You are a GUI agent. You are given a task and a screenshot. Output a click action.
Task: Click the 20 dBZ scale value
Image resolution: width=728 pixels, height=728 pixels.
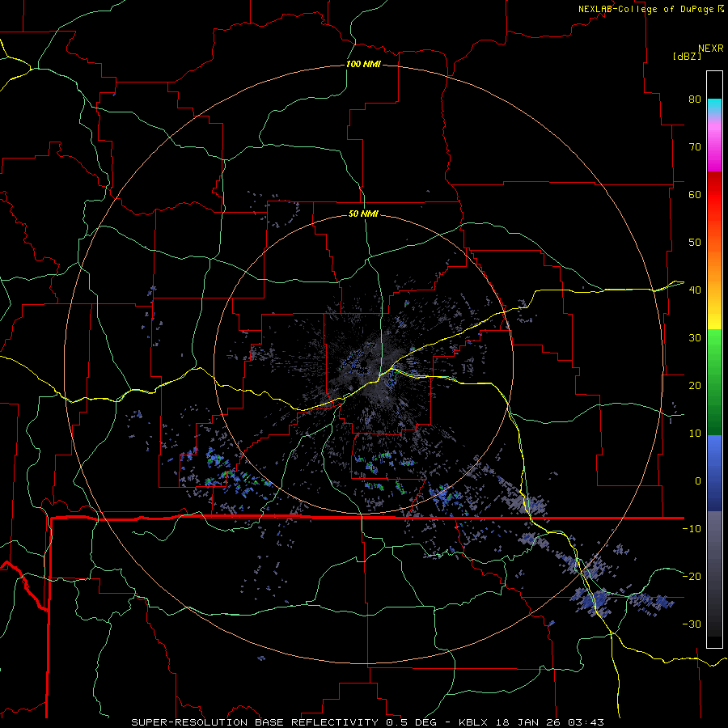coord(695,385)
